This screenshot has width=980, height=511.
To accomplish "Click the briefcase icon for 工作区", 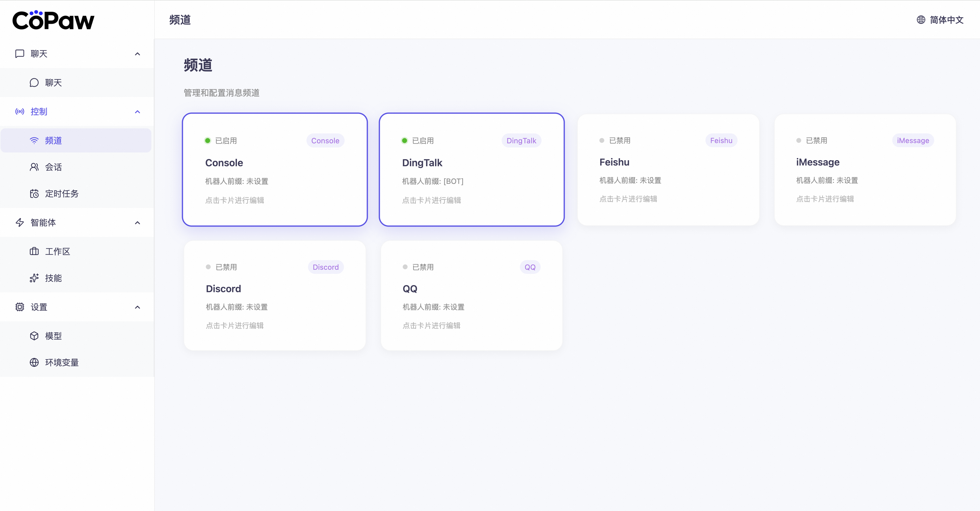I will click(x=34, y=251).
